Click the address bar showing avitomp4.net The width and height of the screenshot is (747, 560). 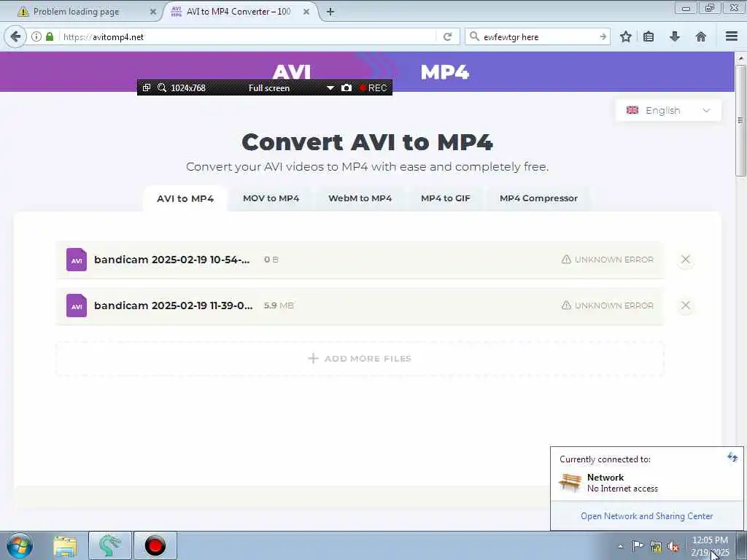[248, 36]
